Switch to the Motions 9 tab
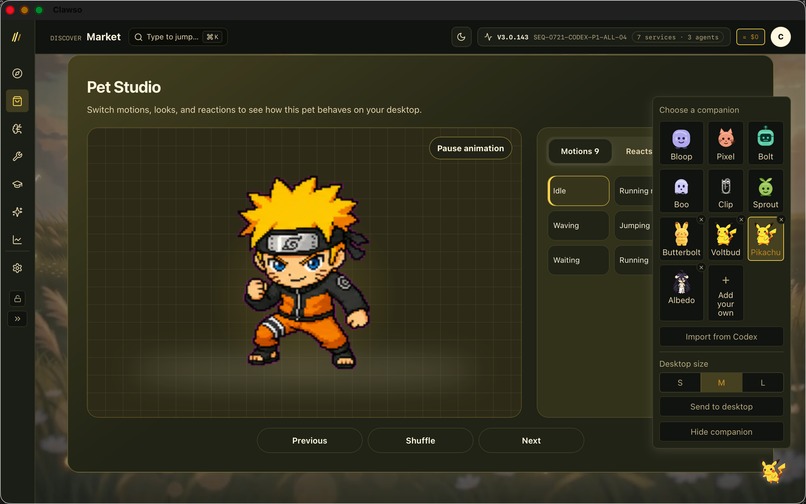This screenshot has width=806, height=504. 580,151
